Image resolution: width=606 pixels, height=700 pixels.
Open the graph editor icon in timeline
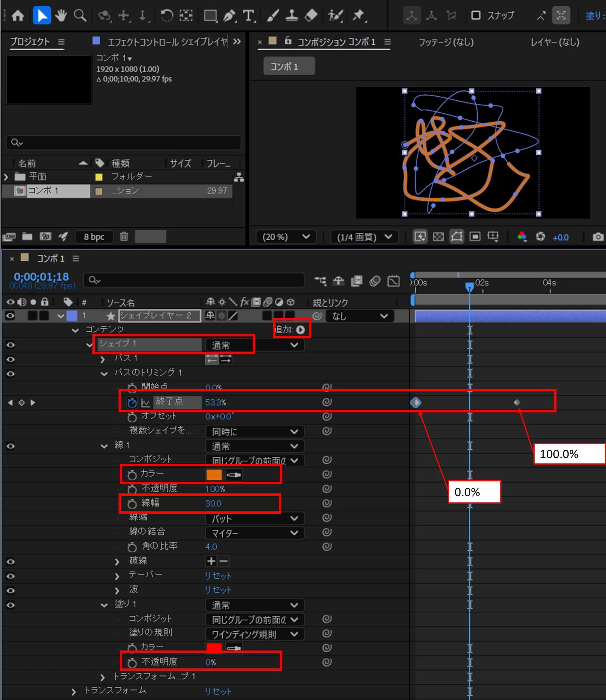tap(393, 281)
